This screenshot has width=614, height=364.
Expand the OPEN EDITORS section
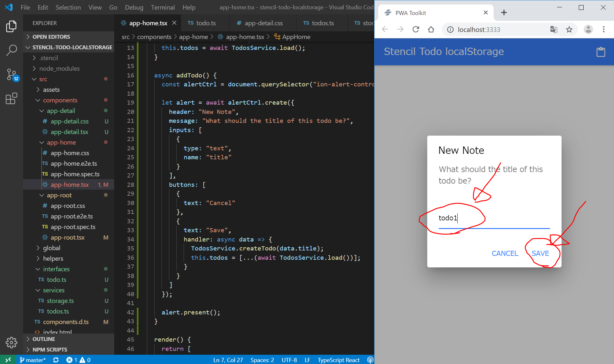68,37
